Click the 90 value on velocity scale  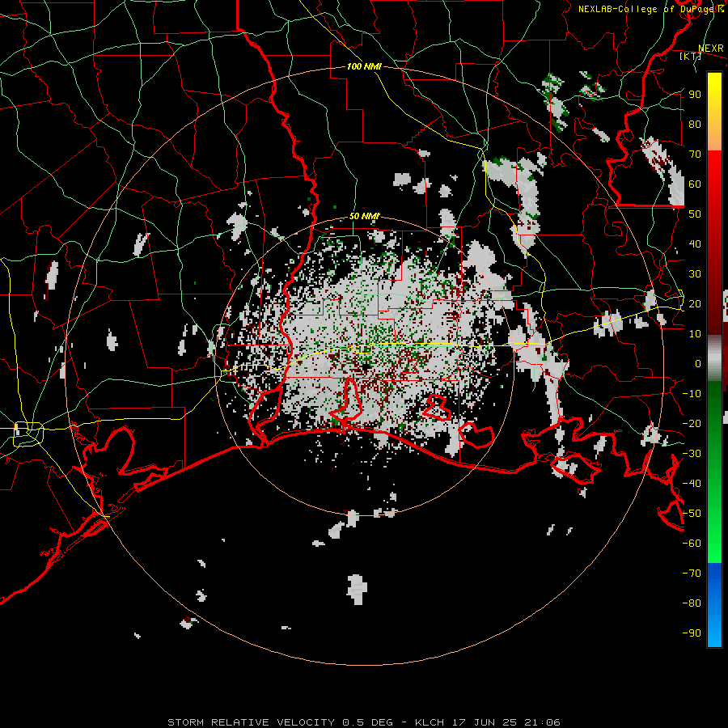[695, 95]
